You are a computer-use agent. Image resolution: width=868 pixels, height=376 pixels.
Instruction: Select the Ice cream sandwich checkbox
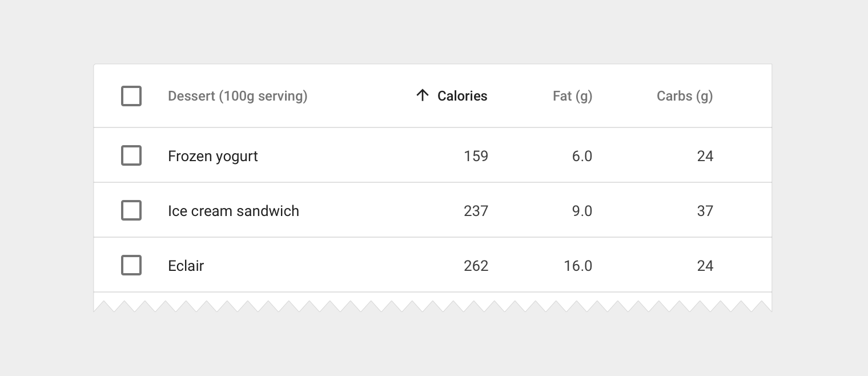click(x=131, y=210)
